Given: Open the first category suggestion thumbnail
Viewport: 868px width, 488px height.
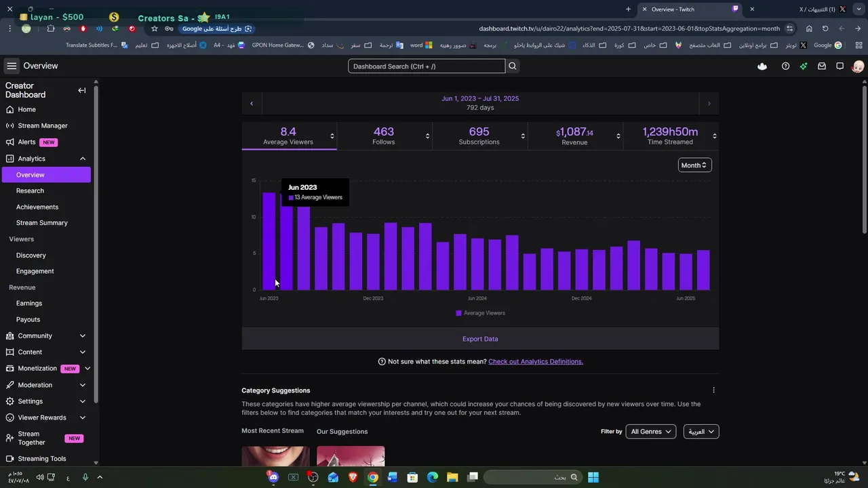Looking at the screenshot, I should coord(275,456).
